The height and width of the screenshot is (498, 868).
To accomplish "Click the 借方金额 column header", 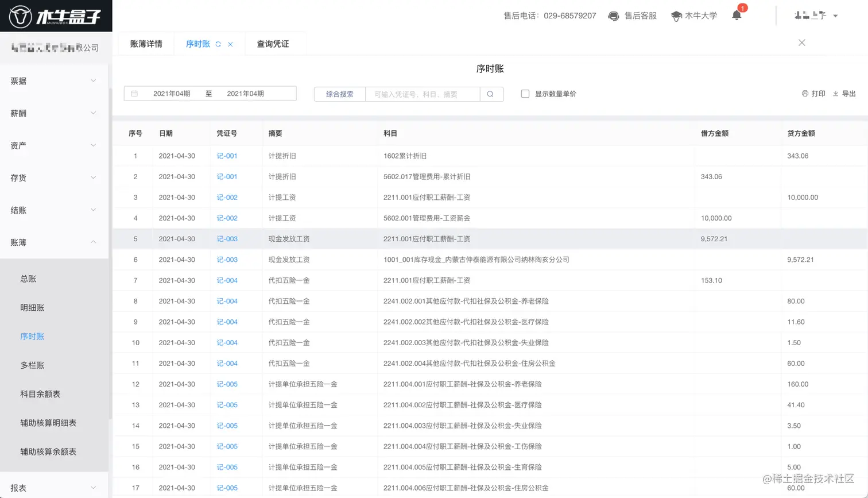I will 715,133.
